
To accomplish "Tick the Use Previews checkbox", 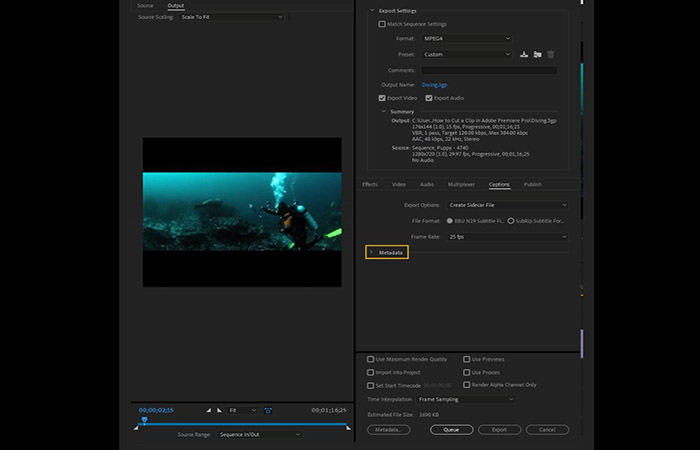I will (x=467, y=359).
